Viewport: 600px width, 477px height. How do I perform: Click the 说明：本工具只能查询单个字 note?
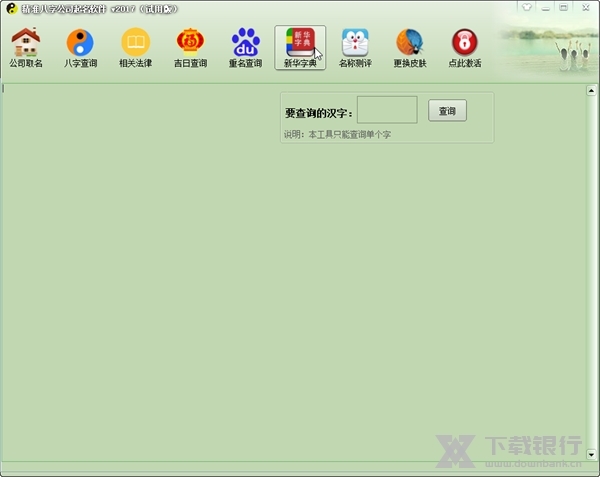tap(337, 134)
